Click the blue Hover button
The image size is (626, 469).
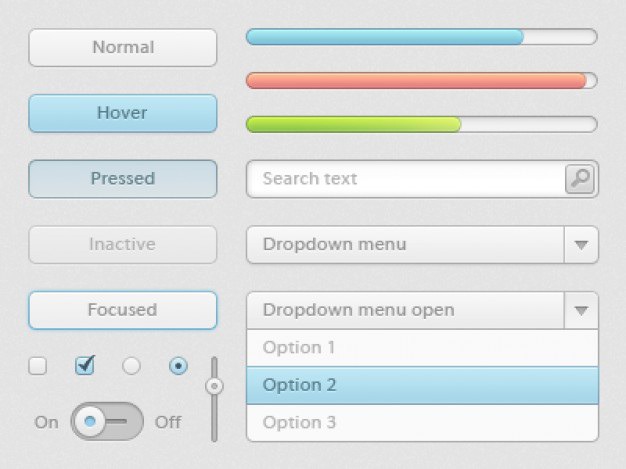[x=123, y=113]
